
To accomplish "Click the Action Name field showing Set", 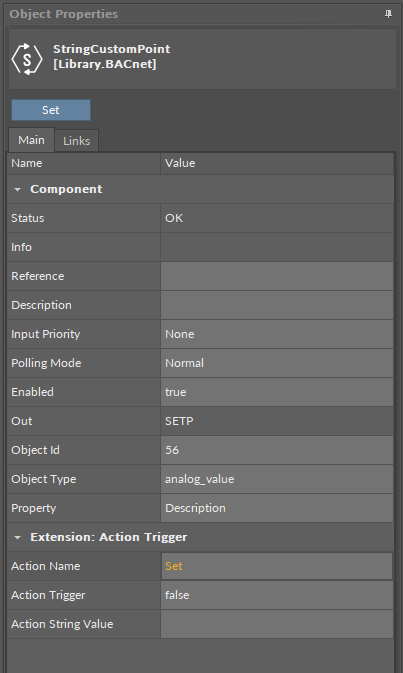I will click(x=277, y=566).
